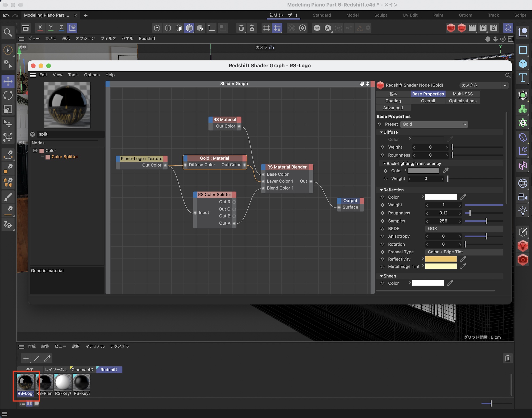The image size is (532, 418).
Task: Switch to the Coating tab
Action: point(393,101)
